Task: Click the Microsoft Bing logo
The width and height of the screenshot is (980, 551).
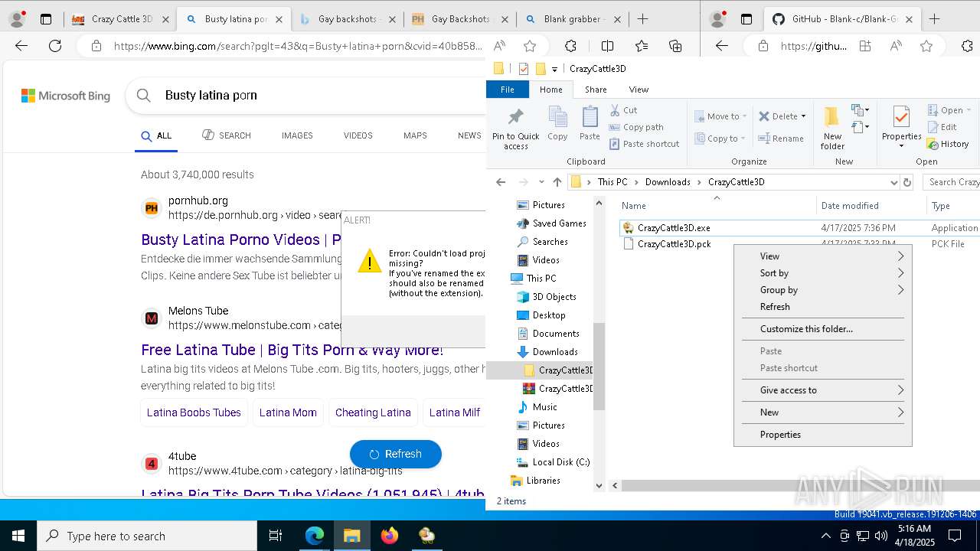Action: 66,96
